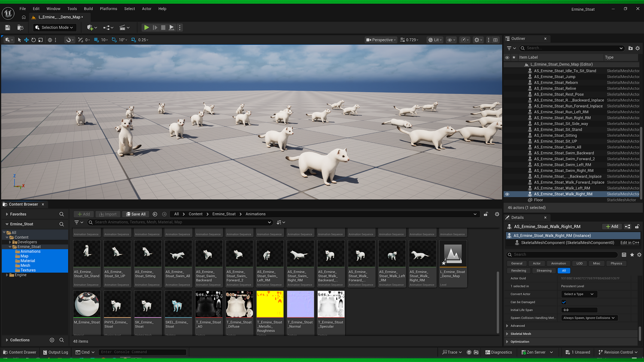This screenshot has height=362, width=644.
Task: Toggle rotation snapping icon in viewport toolbar
Action: [114, 40]
